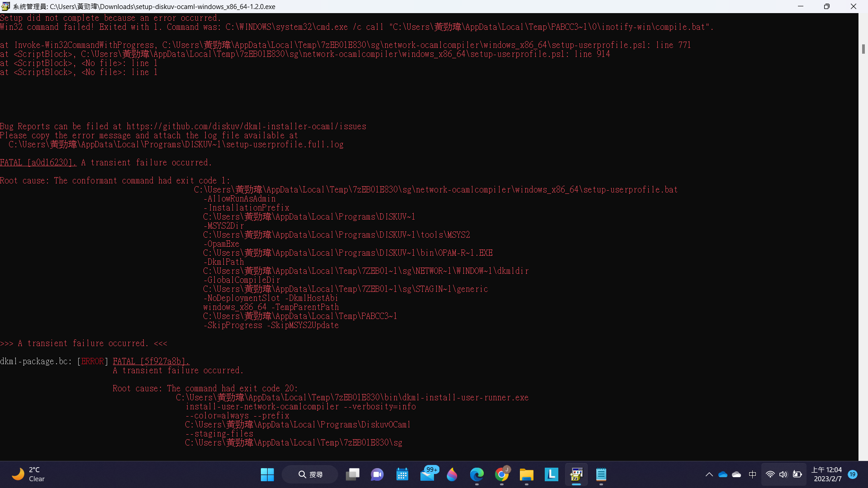Click the console window scrollbar

[863, 50]
